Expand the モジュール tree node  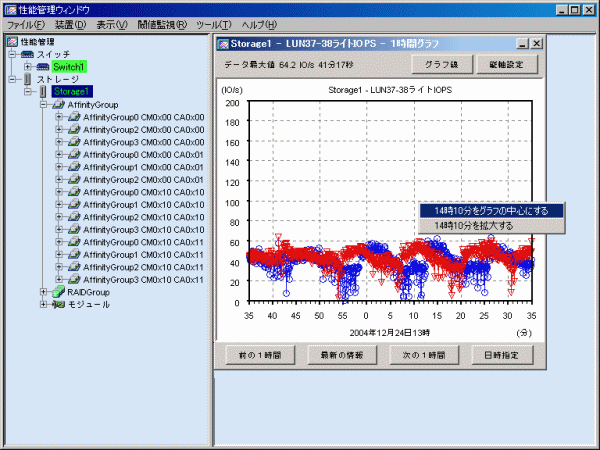(x=43, y=304)
